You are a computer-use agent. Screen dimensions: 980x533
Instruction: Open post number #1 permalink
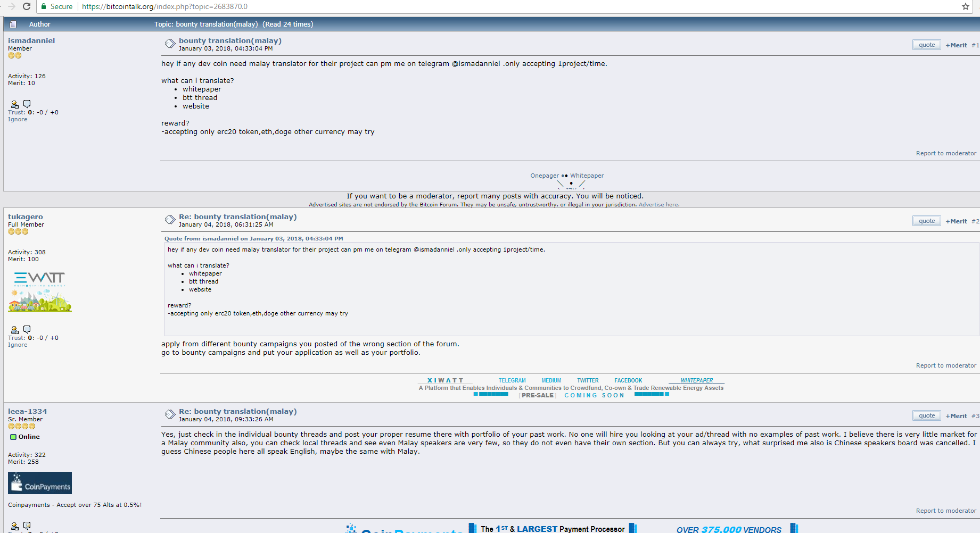(x=975, y=45)
